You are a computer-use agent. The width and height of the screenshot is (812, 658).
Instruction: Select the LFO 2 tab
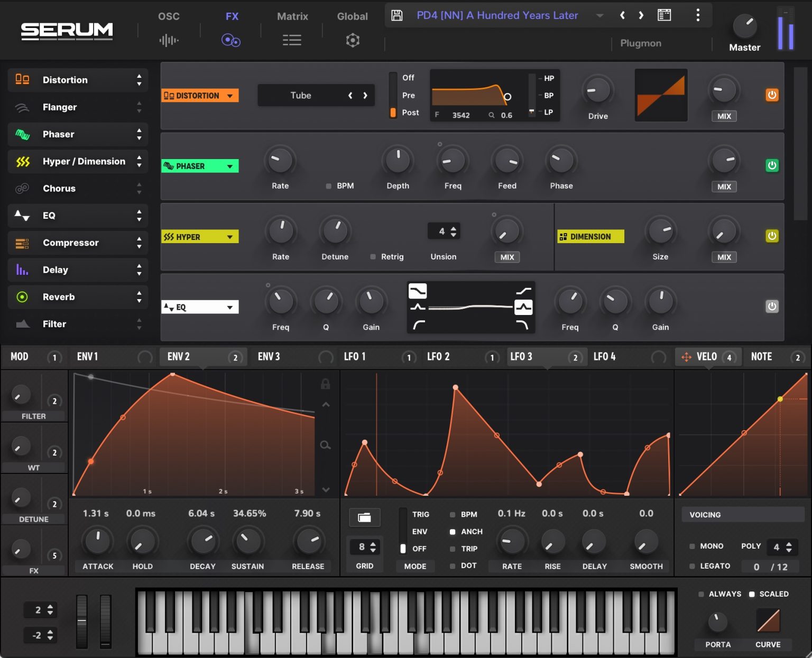(439, 357)
